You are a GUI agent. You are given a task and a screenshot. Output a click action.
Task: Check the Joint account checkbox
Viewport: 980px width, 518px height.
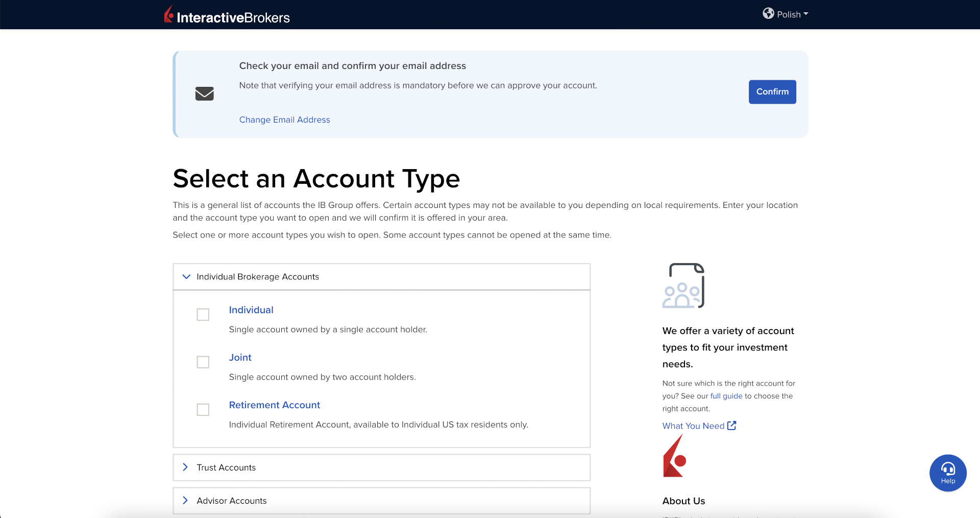(203, 362)
